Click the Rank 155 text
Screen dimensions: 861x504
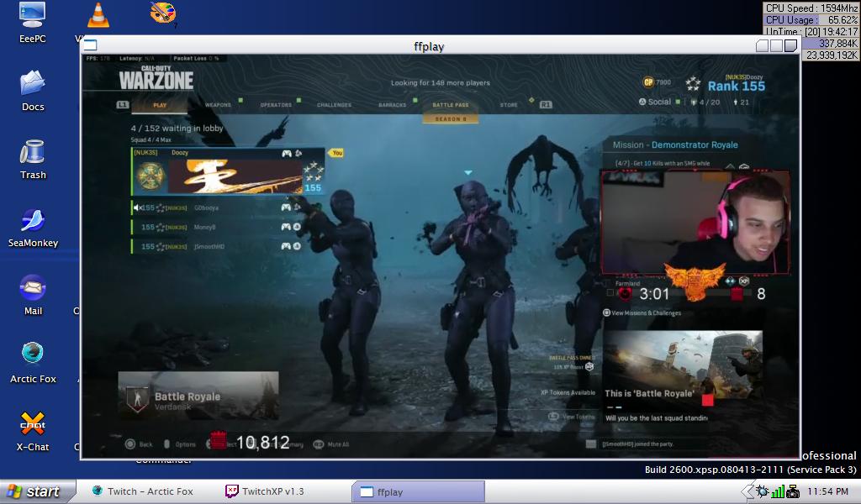736,87
